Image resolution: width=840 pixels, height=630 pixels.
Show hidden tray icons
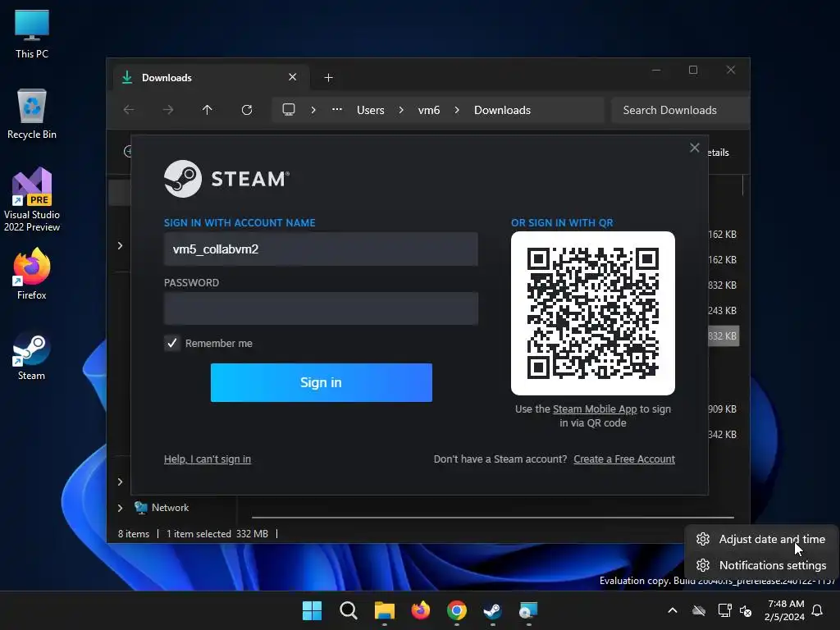(x=673, y=610)
